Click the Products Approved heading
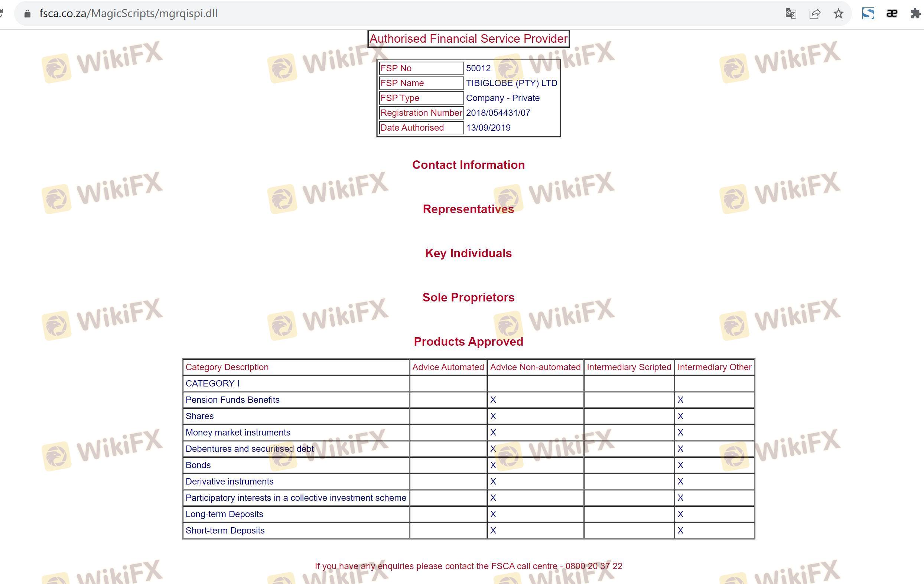This screenshot has width=924, height=584. (468, 342)
